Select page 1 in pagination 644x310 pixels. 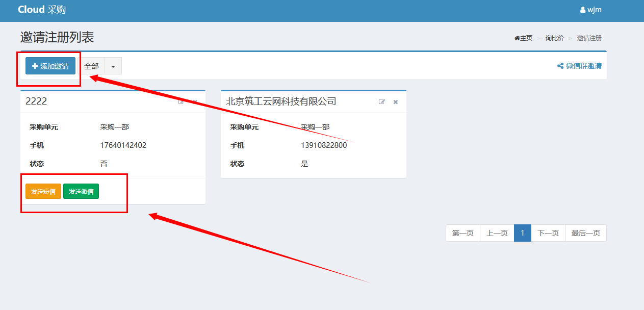522,233
